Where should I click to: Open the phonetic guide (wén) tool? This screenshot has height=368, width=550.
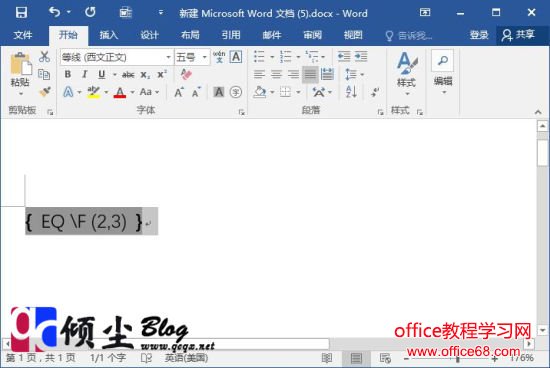tap(219, 56)
